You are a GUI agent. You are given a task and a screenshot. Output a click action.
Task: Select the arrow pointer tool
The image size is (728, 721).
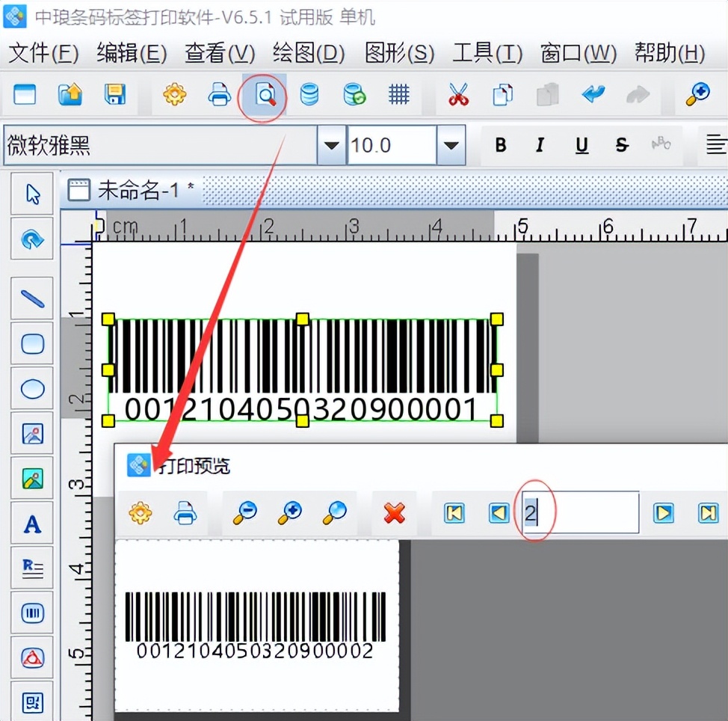pyautogui.click(x=32, y=194)
